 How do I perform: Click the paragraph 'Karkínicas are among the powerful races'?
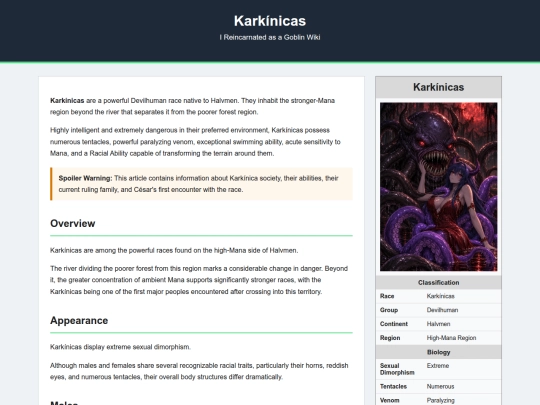click(174, 250)
